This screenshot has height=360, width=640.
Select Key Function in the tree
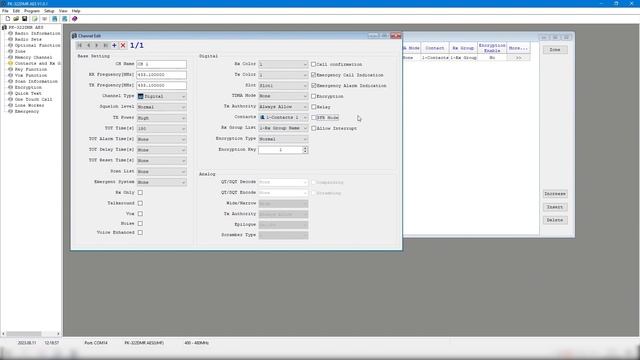coord(31,69)
